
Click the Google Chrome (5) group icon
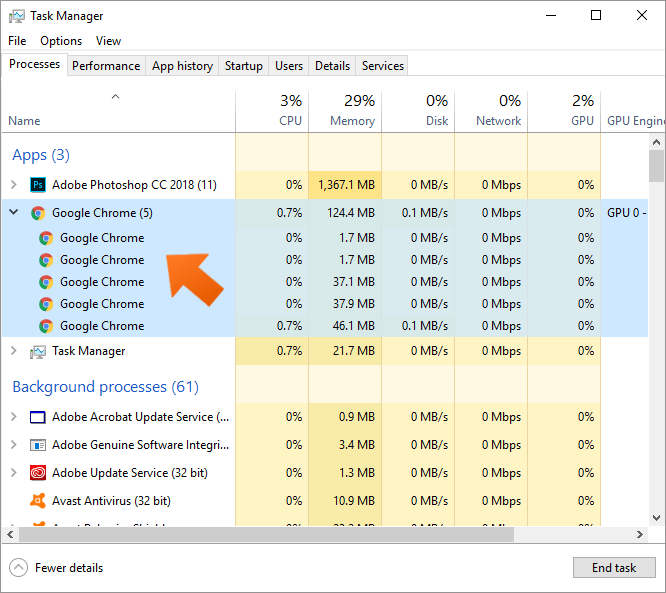pyautogui.click(x=38, y=213)
